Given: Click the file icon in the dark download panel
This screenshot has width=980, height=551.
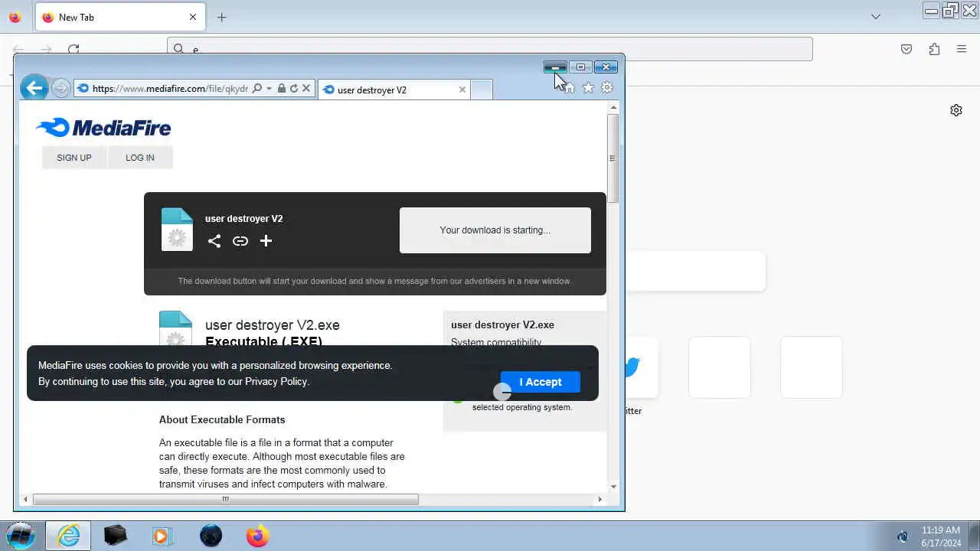Looking at the screenshot, I should click(177, 230).
